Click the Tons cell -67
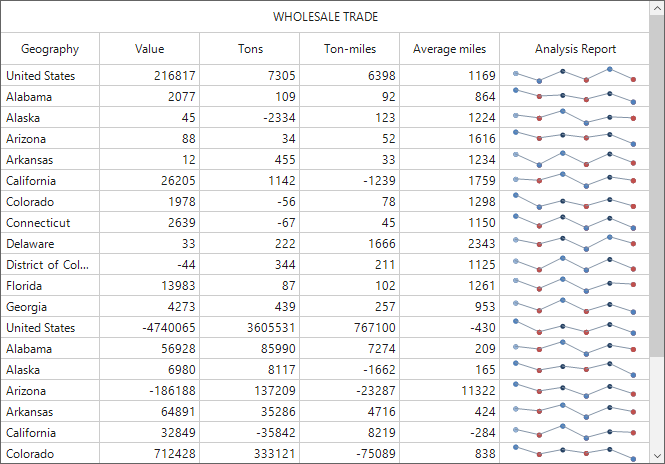The image size is (665, 464). coord(249,222)
